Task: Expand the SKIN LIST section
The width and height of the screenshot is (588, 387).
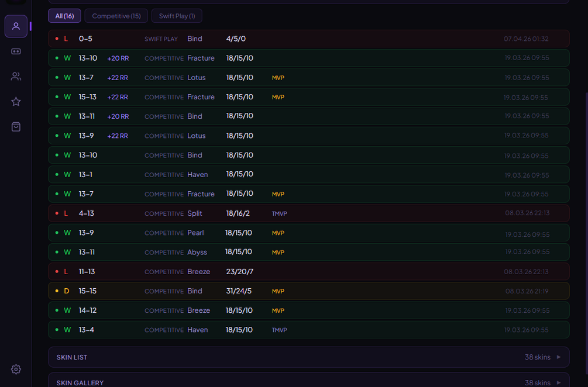Action: tap(308, 357)
